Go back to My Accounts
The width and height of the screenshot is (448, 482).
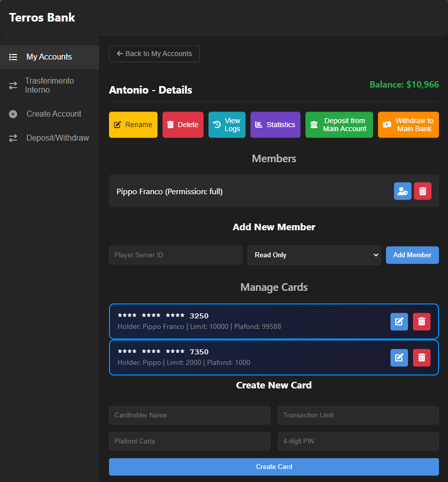pos(154,54)
